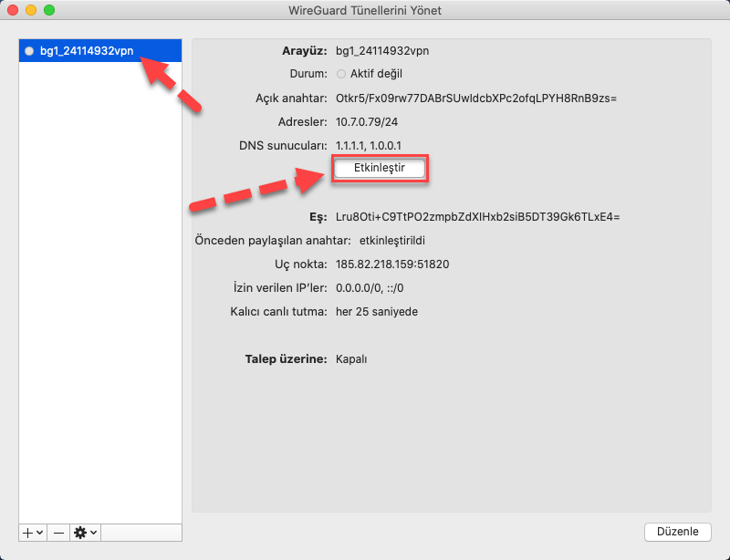Click the Kalıcı canlı tutma: label
This screenshot has width=730, height=560.
point(279,312)
